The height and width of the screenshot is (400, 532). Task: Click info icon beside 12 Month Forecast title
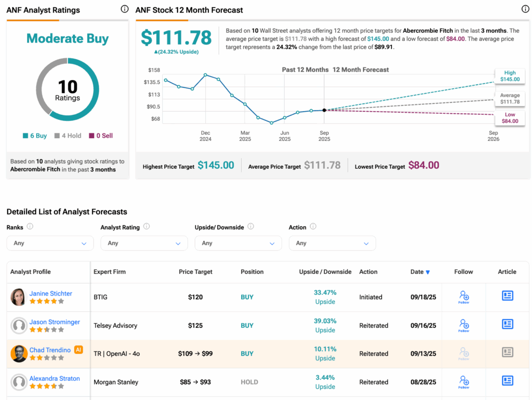pyautogui.click(x=525, y=9)
